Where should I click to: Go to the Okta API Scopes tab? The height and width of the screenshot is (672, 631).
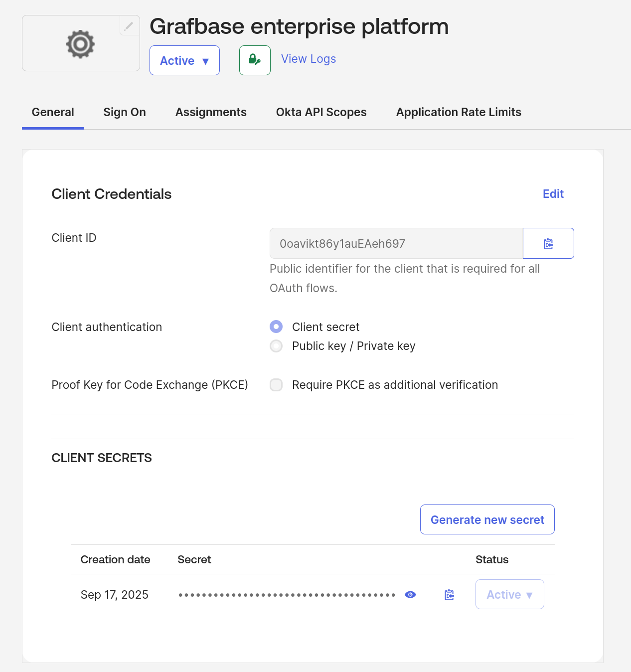click(321, 112)
